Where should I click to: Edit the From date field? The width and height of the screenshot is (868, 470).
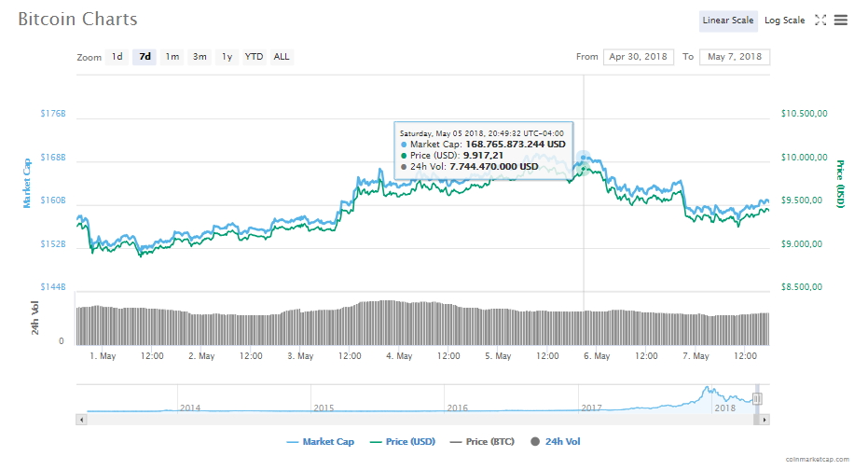pyautogui.click(x=639, y=57)
